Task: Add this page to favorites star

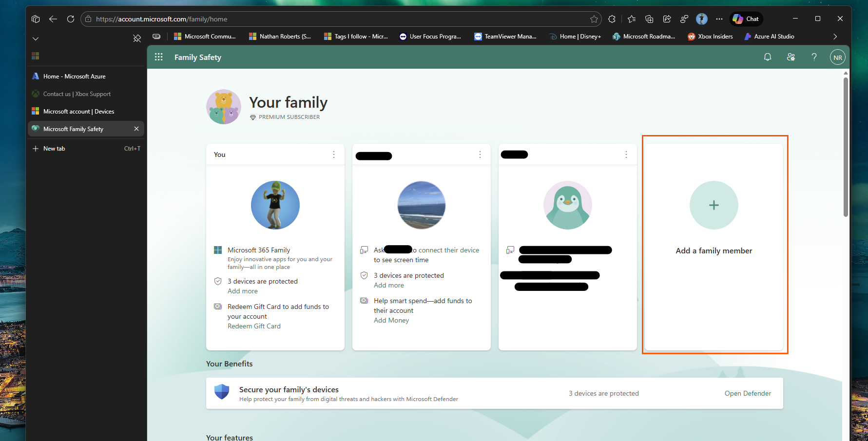Action: tap(594, 19)
